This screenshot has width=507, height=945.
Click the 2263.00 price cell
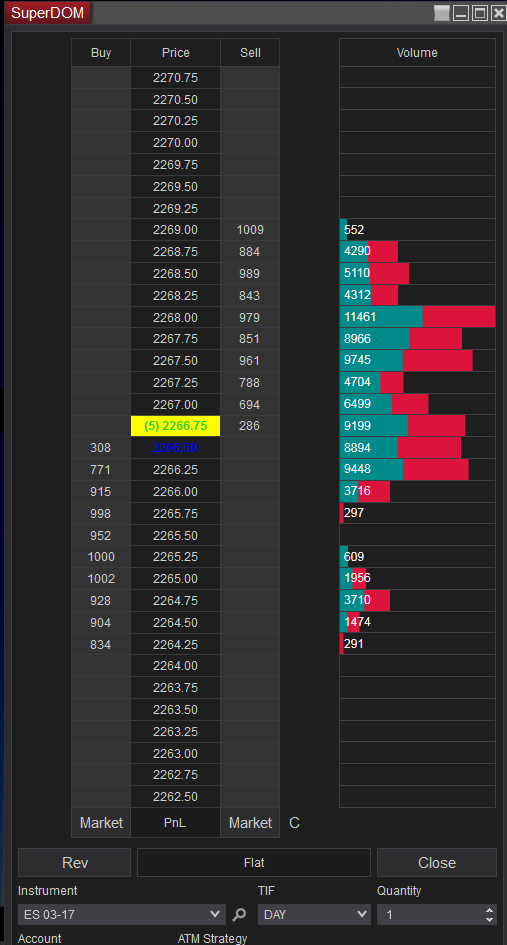coord(175,753)
